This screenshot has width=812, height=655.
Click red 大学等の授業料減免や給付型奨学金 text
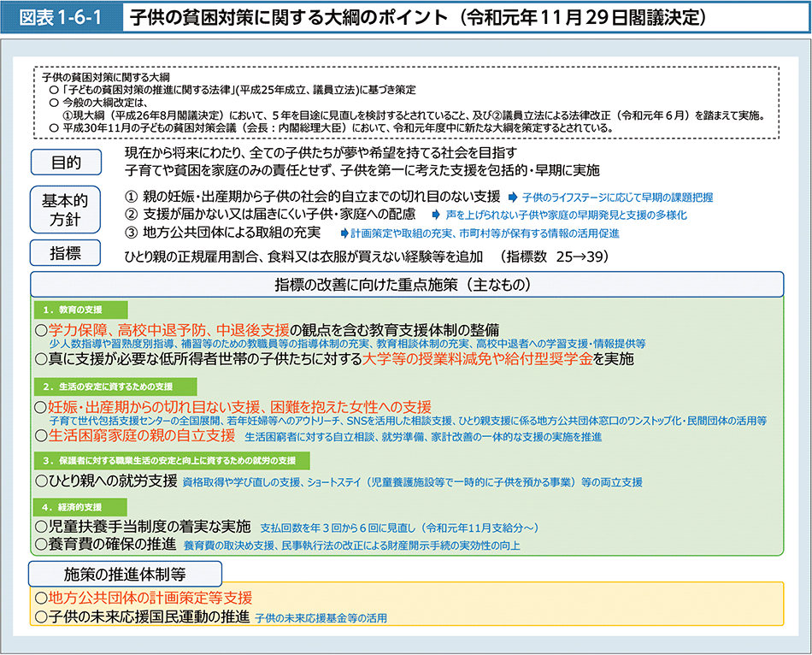[x=477, y=359]
